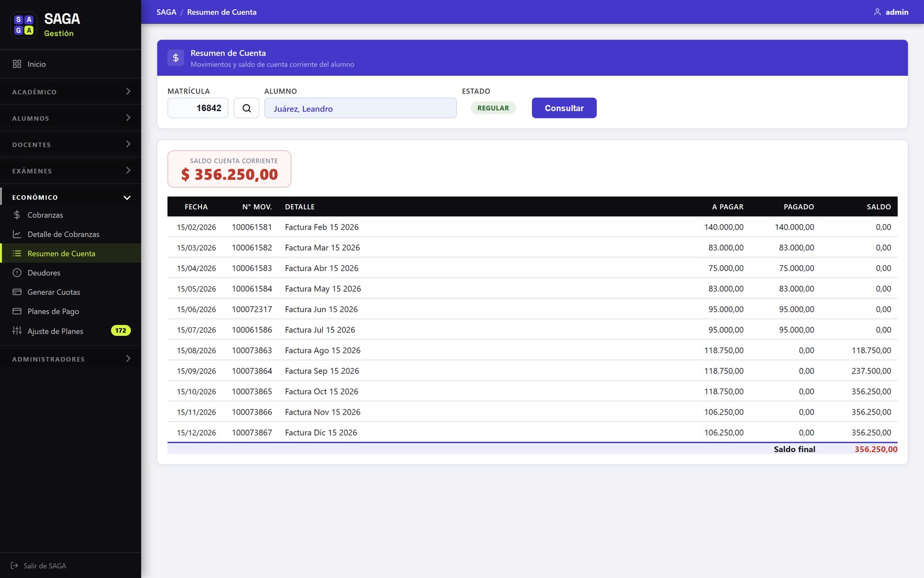This screenshot has height=578, width=924.
Task: Click the Saldo final total 356.250,00
Action: coord(876,449)
